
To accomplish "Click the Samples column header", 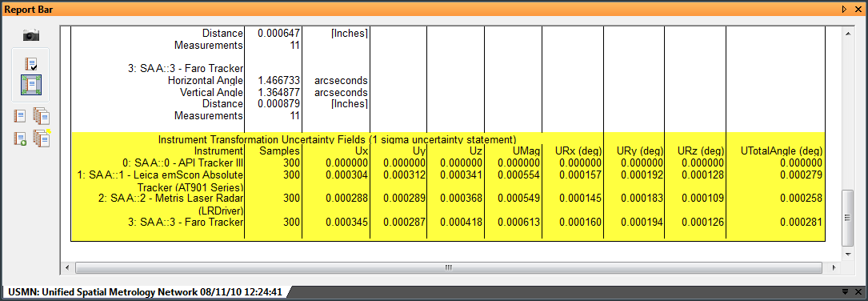I will [280, 150].
